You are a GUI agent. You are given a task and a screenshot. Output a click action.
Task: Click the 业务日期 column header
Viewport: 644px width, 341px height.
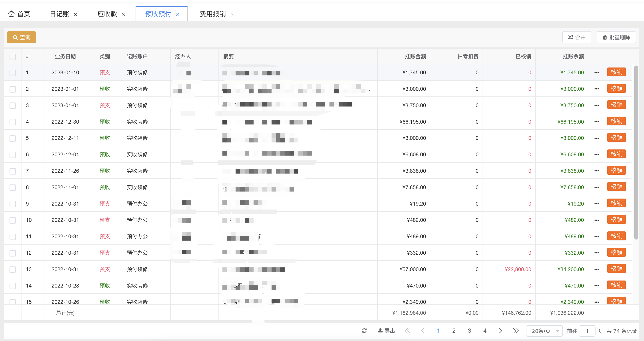click(x=65, y=57)
